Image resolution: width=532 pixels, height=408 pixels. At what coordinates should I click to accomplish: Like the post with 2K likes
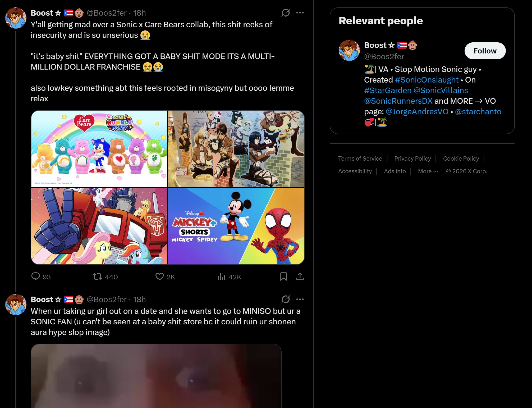165,277
